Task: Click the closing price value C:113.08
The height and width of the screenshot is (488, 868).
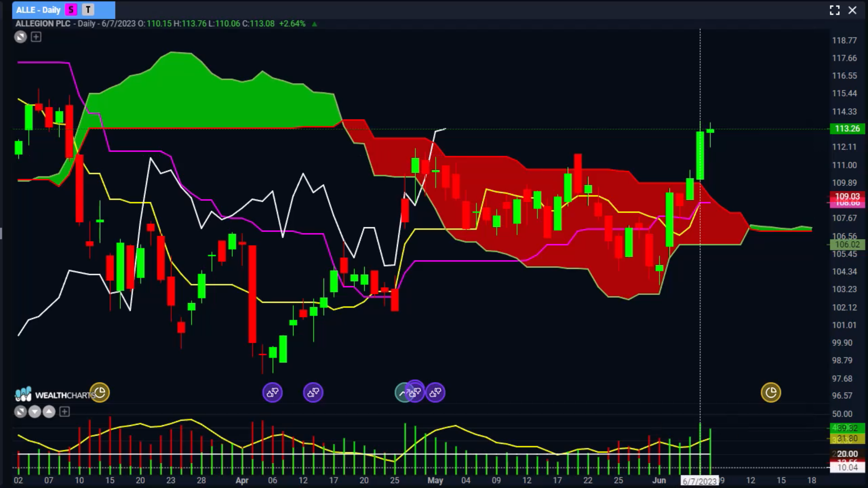Action: [259, 23]
